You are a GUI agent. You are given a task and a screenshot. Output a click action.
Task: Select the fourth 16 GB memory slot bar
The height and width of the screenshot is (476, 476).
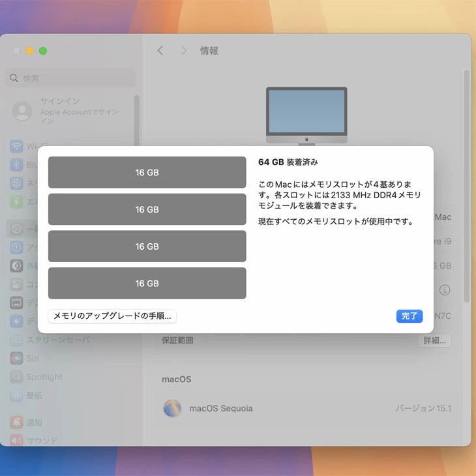click(x=147, y=283)
